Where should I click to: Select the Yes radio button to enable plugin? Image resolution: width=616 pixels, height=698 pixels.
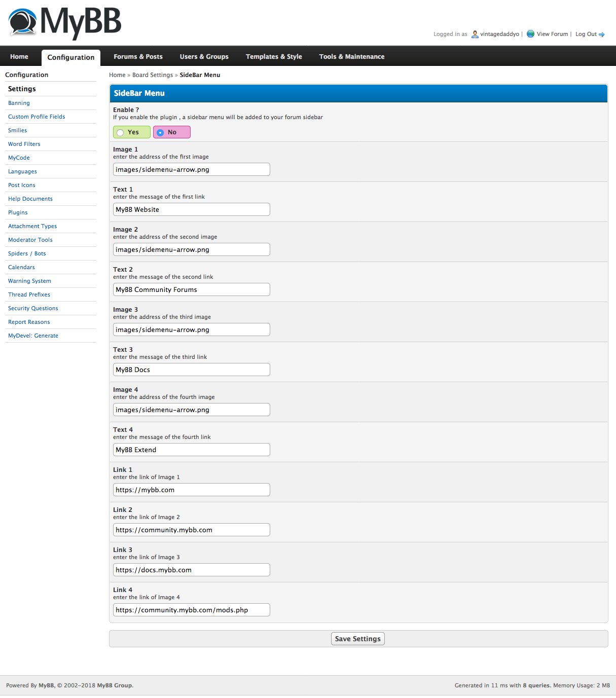121,132
